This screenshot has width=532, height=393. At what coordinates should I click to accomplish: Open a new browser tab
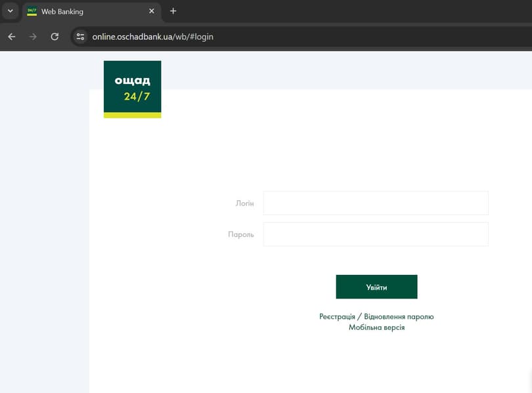pyautogui.click(x=173, y=11)
